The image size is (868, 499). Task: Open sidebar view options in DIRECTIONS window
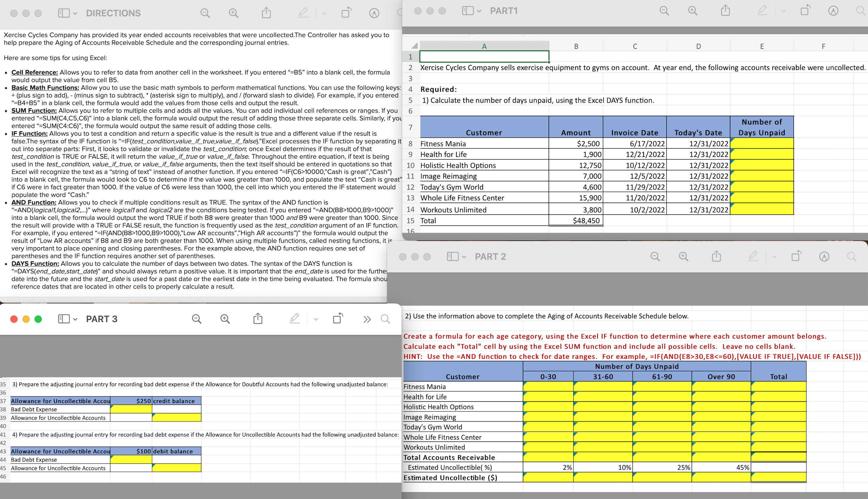coord(75,13)
